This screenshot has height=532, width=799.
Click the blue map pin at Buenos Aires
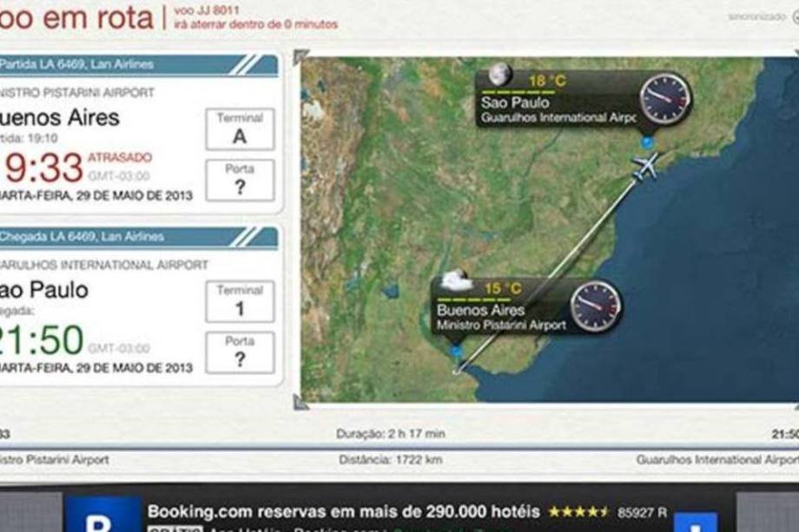(x=456, y=351)
